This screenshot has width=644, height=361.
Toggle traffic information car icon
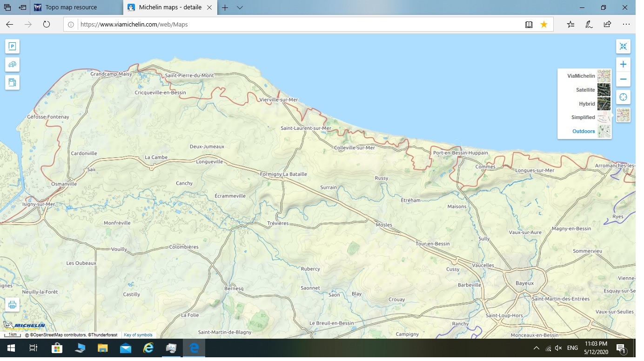pos(12,64)
